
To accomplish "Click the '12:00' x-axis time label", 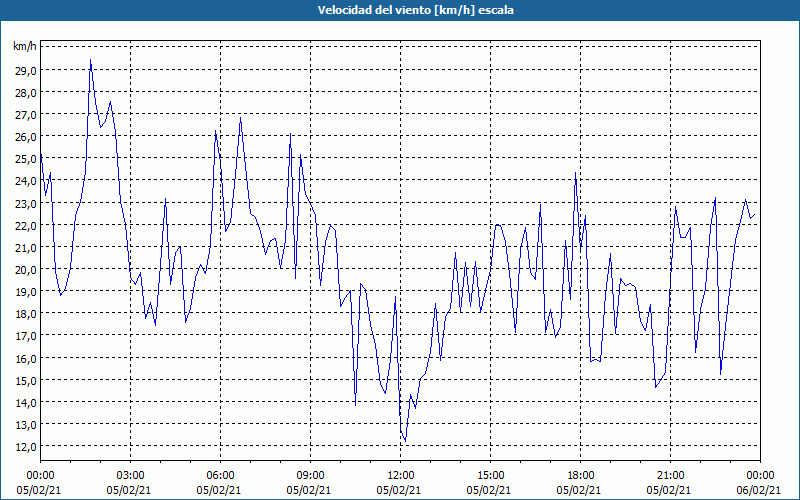I will pos(401,476).
